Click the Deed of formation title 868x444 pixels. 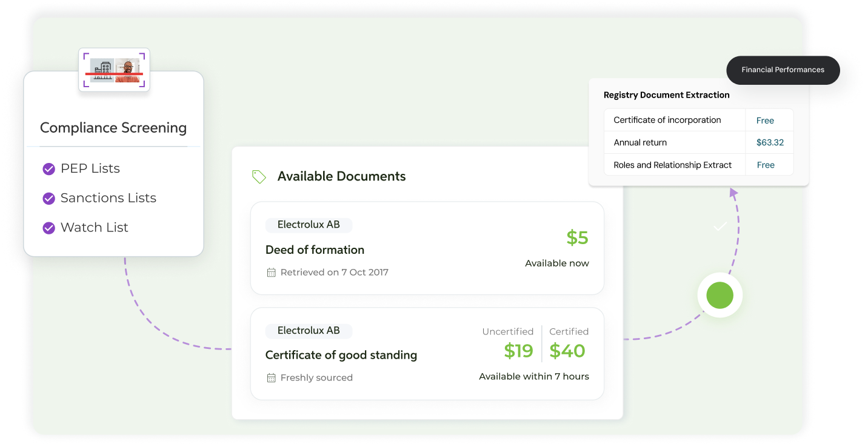(x=315, y=250)
